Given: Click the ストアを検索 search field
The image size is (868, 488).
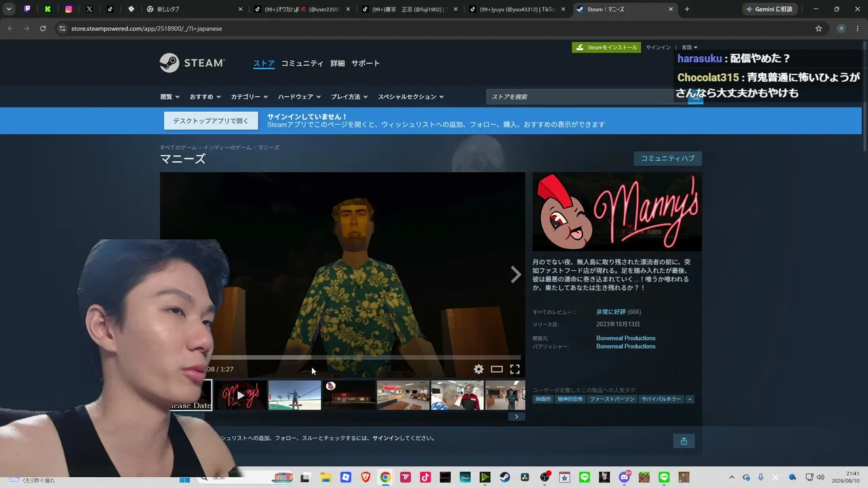Looking at the screenshot, I should tap(587, 97).
